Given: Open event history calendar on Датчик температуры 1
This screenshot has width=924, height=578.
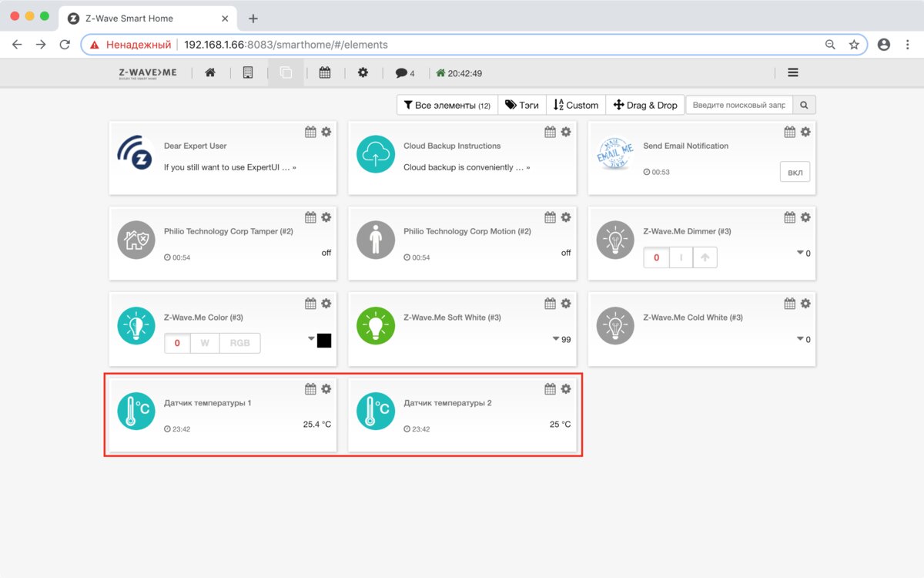Looking at the screenshot, I should pos(310,389).
